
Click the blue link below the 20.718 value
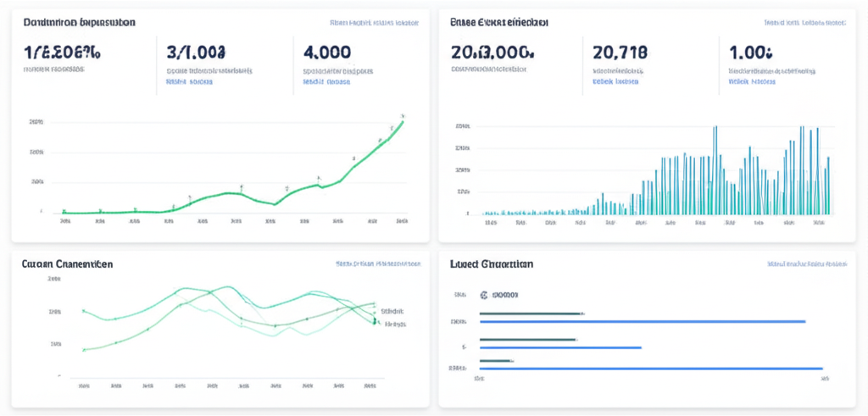point(615,83)
